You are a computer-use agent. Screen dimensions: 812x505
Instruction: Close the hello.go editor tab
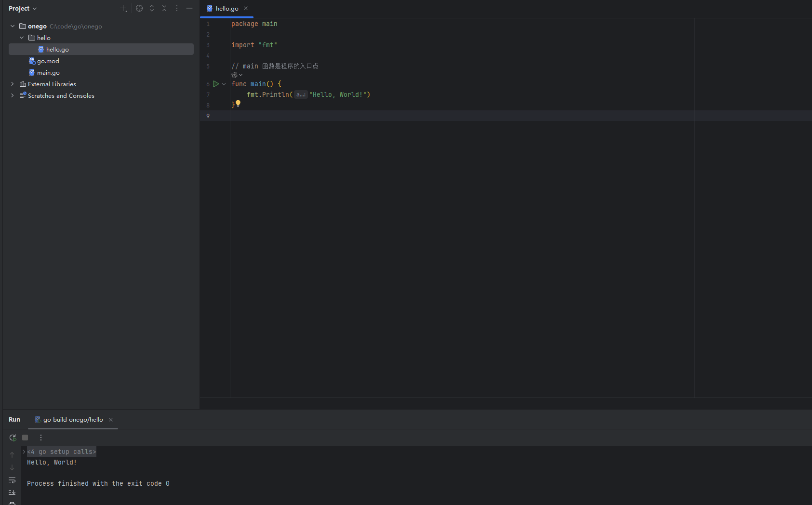click(246, 8)
